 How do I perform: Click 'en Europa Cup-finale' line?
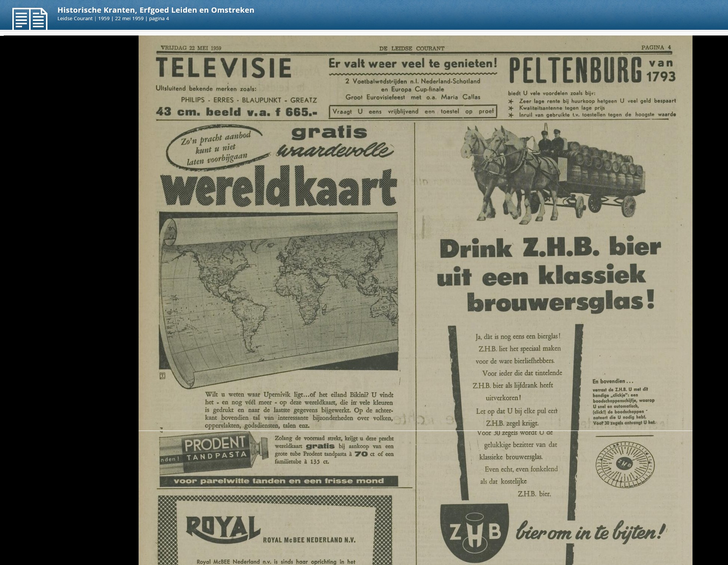click(412, 89)
